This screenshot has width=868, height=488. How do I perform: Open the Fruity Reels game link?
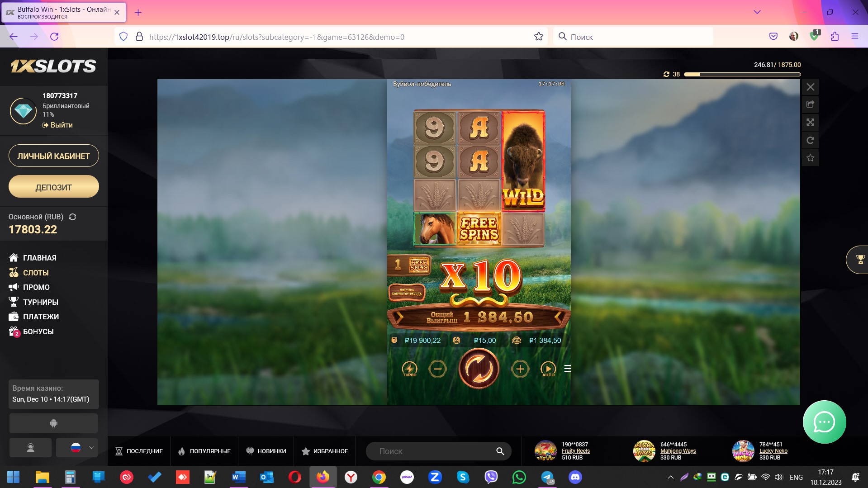tap(575, 451)
